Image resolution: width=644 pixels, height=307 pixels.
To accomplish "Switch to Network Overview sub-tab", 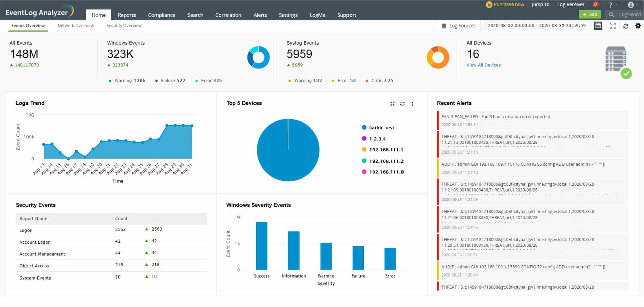I will (x=76, y=26).
